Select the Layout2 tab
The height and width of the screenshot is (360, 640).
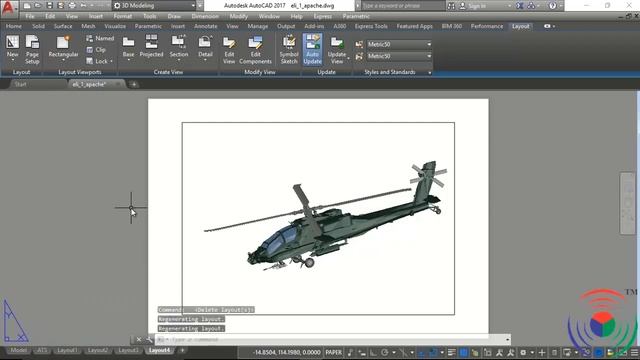click(98, 350)
